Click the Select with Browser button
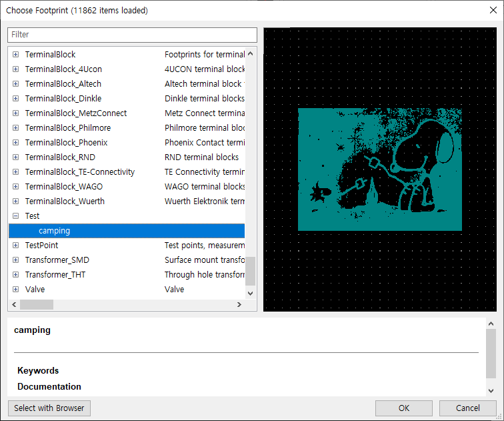Screen dimensions: 504x421 (49, 408)
